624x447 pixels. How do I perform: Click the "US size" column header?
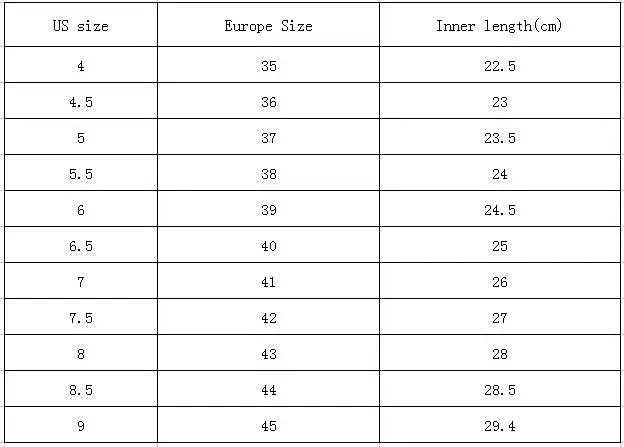(x=80, y=26)
